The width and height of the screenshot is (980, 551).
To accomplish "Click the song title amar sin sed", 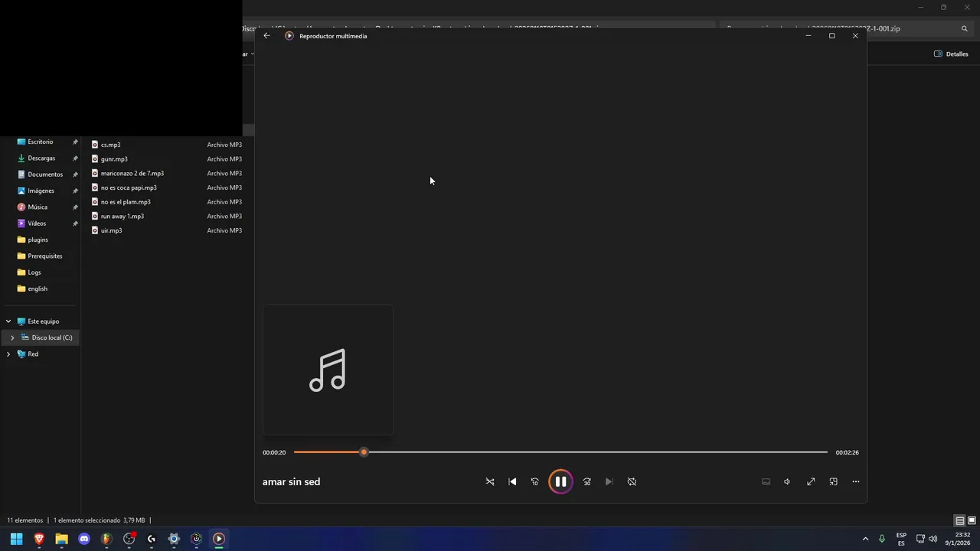I will pos(291,481).
